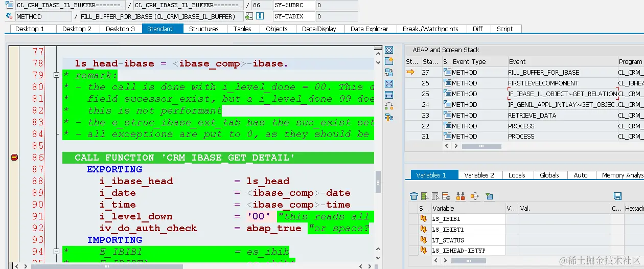This screenshot has width=644, height=269.
Task: Open the Objects tab
Action: click(x=277, y=29)
